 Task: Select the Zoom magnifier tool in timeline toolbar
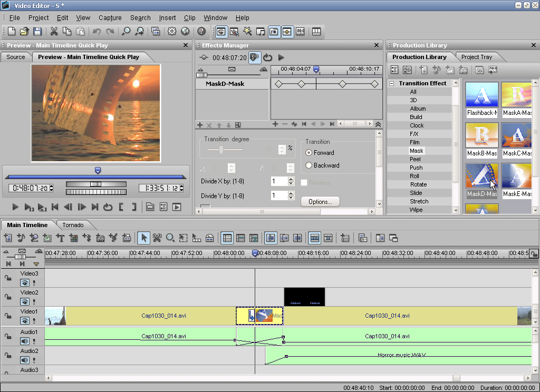click(x=170, y=238)
